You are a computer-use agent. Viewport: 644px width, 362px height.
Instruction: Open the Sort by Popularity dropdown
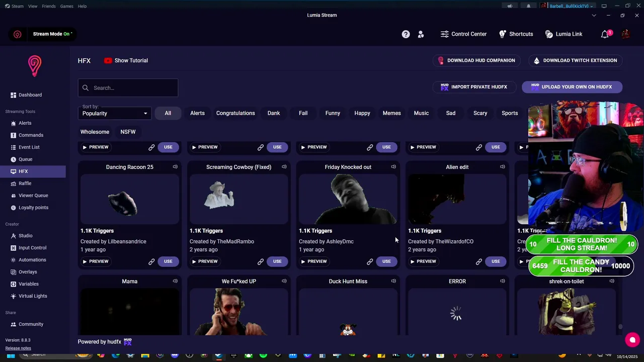coord(115,113)
